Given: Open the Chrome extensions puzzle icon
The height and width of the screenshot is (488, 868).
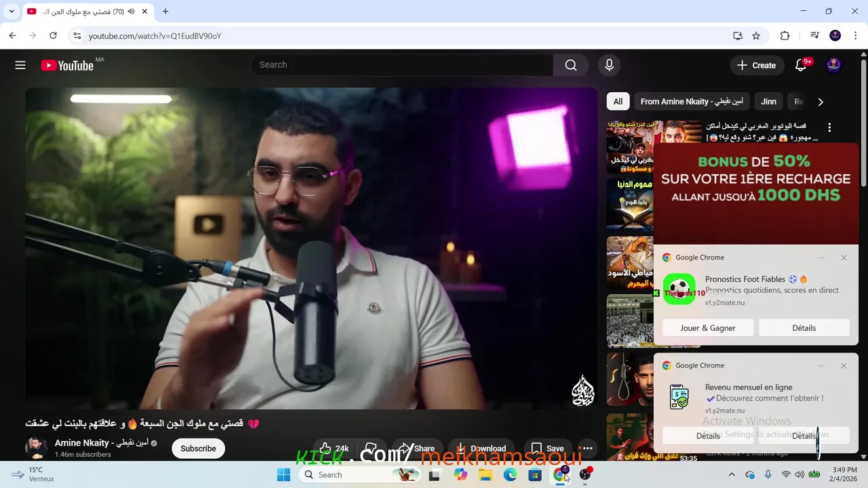Looking at the screenshot, I should tap(785, 36).
